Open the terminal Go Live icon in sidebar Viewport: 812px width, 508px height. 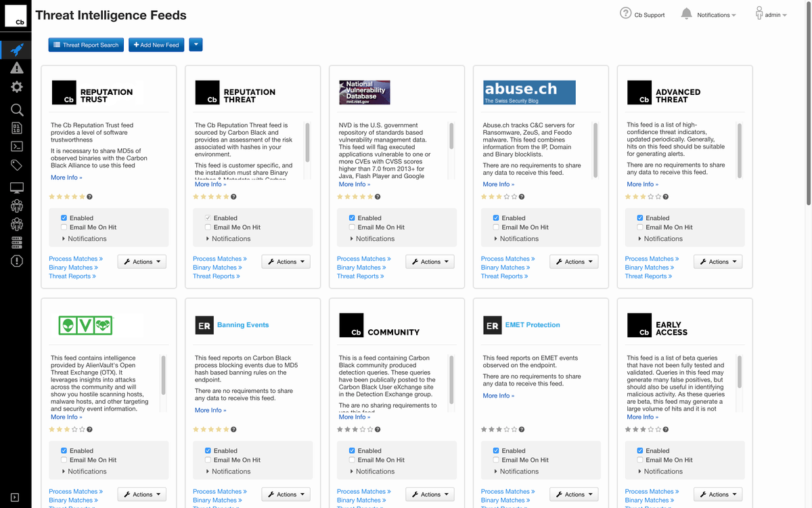click(17, 146)
